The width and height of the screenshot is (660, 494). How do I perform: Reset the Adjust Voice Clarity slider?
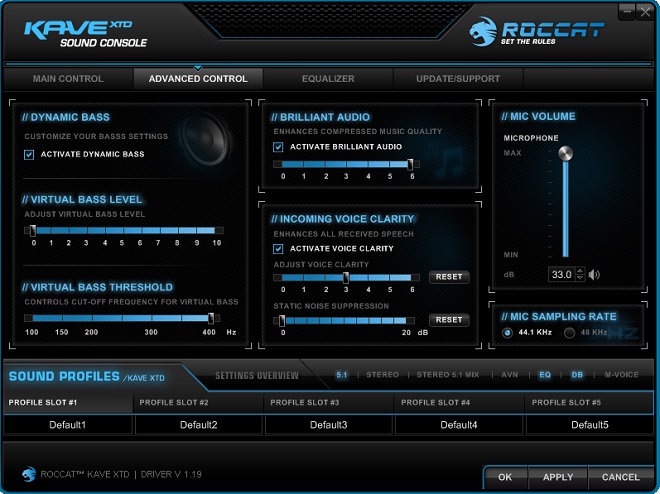(449, 277)
